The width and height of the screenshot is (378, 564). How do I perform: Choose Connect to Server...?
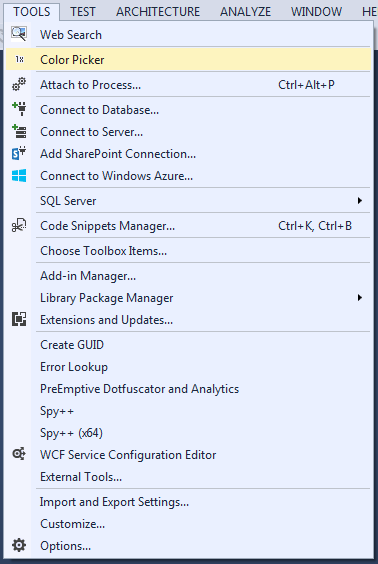coord(188,132)
